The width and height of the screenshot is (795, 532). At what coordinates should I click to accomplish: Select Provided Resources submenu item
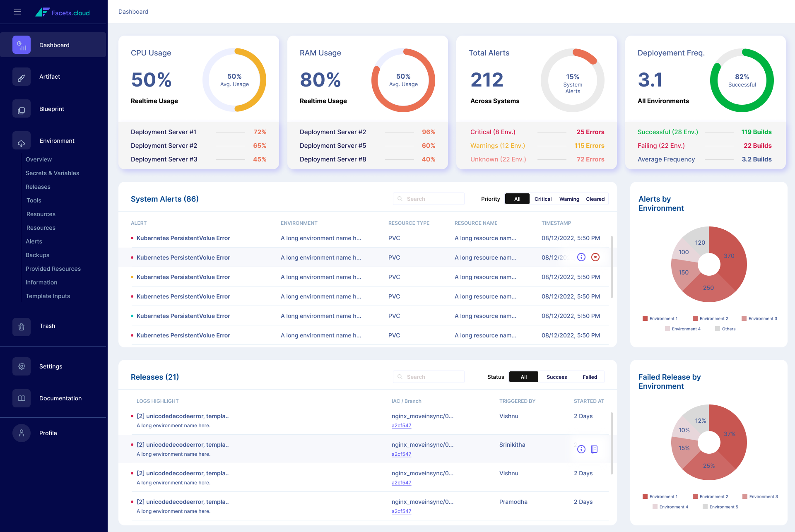tap(53, 269)
